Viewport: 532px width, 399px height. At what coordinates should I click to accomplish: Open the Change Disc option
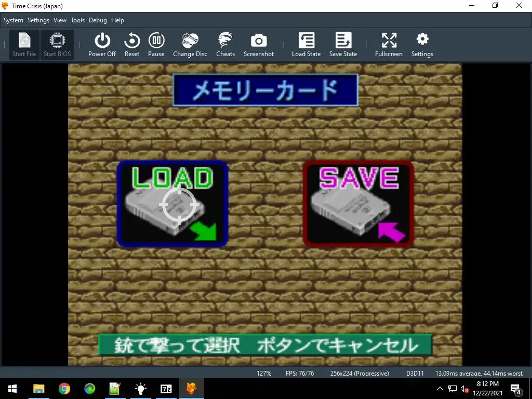[190, 45]
